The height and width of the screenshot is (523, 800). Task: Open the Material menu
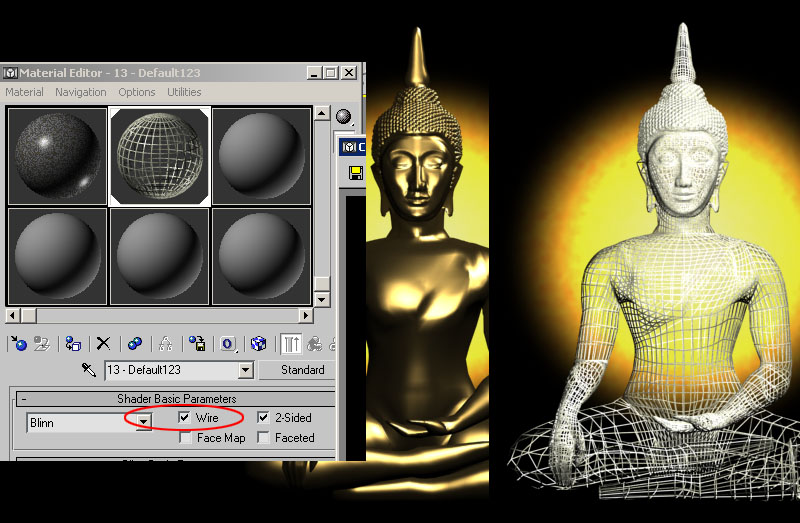(x=24, y=92)
